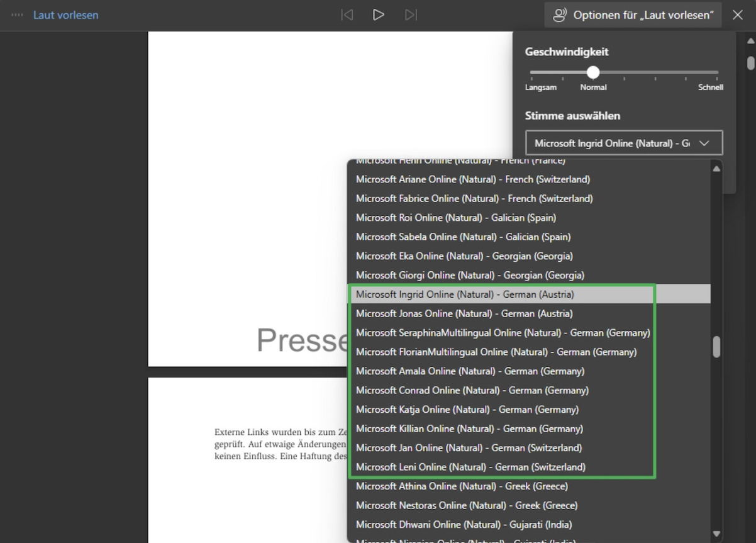Image resolution: width=756 pixels, height=543 pixels.
Task: Choose Microsoft Roi Galician (Spain) voice
Action: click(x=529, y=218)
